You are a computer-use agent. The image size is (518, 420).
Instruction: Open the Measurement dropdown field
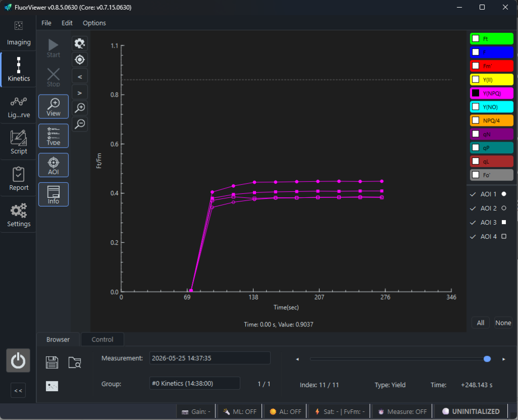tap(210, 358)
